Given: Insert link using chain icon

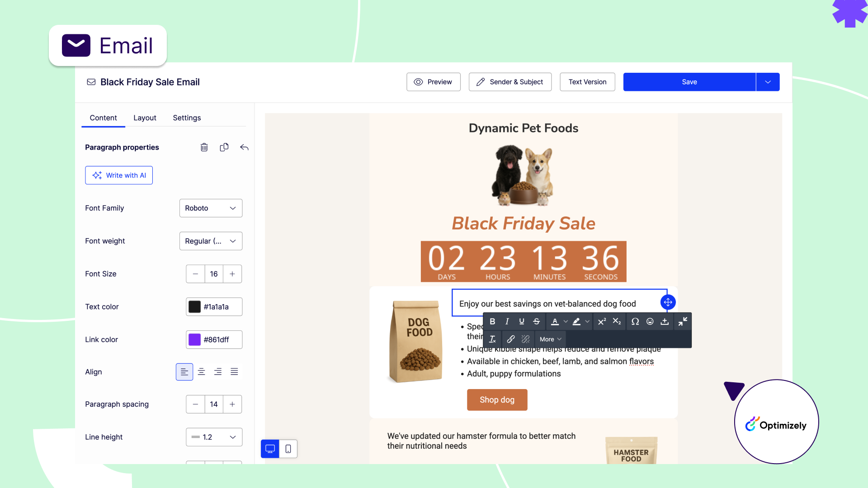Looking at the screenshot, I should click(x=510, y=339).
